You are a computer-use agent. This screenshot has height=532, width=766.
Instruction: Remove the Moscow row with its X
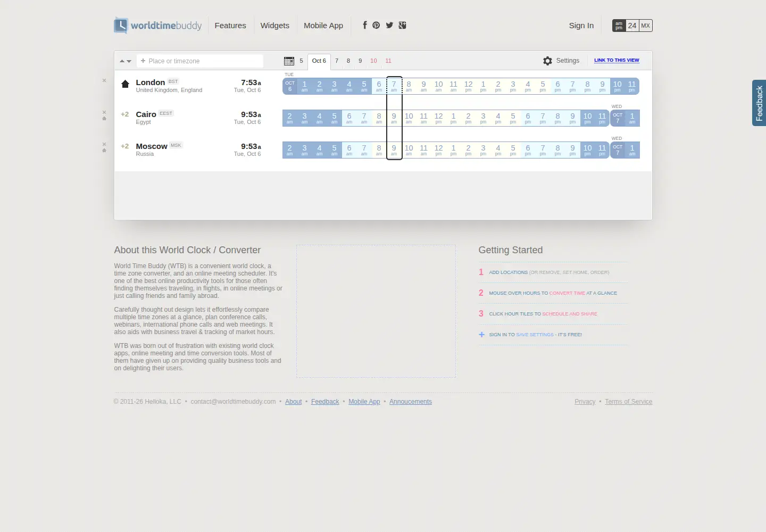pos(104,144)
